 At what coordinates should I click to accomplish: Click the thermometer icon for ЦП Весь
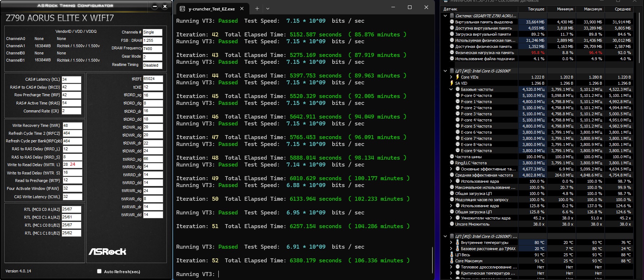(x=452, y=255)
